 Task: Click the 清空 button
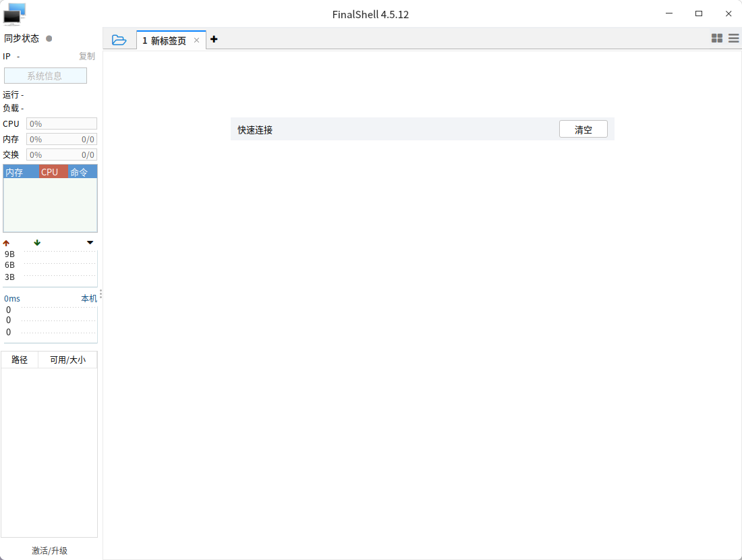tap(583, 130)
